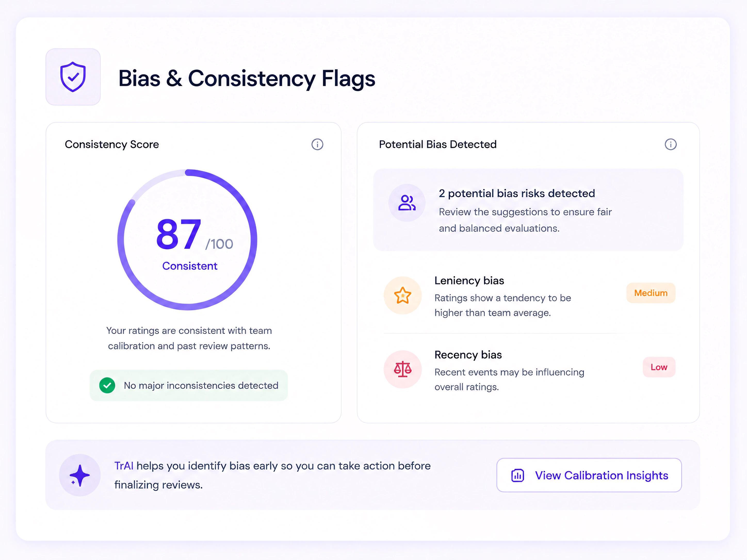Click 'Recent events may be influencing' description

click(509, 380)
